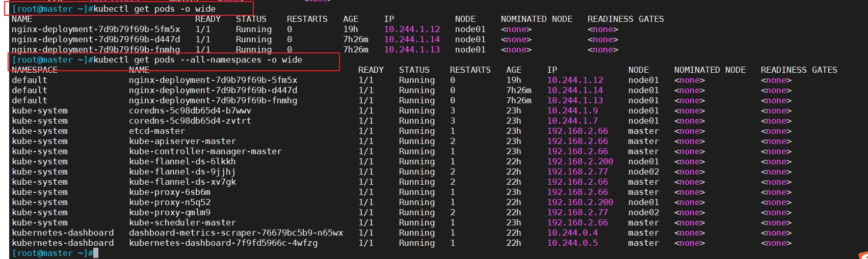Click the kube-proxy-6sb6m pod name
Image resolution: width=868 pixels, height=259 pixels.
click(x=170, y=192)
